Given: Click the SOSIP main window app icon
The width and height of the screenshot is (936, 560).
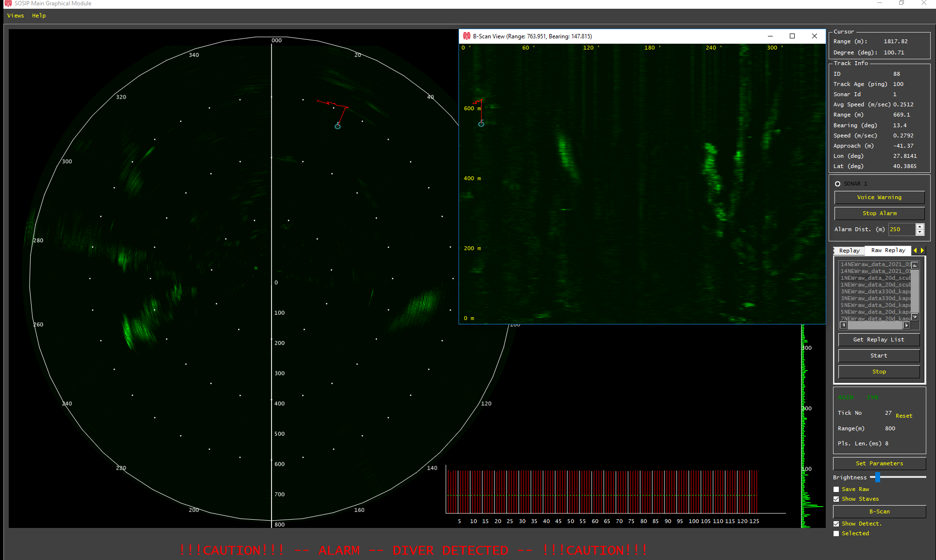Looking at the screenshot, I should [x=8, y=3].
